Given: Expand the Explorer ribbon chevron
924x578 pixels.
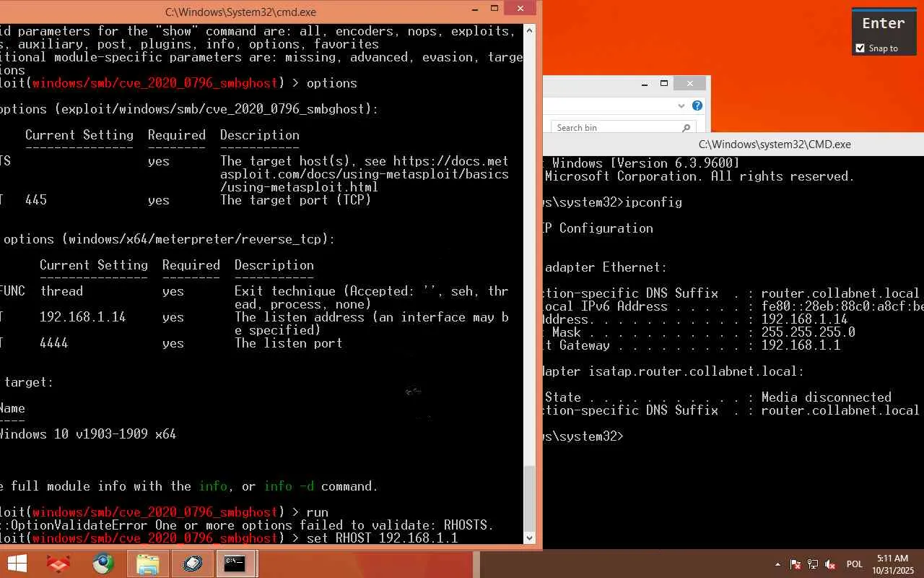Looking at the screenshot, I should (681, 105).
